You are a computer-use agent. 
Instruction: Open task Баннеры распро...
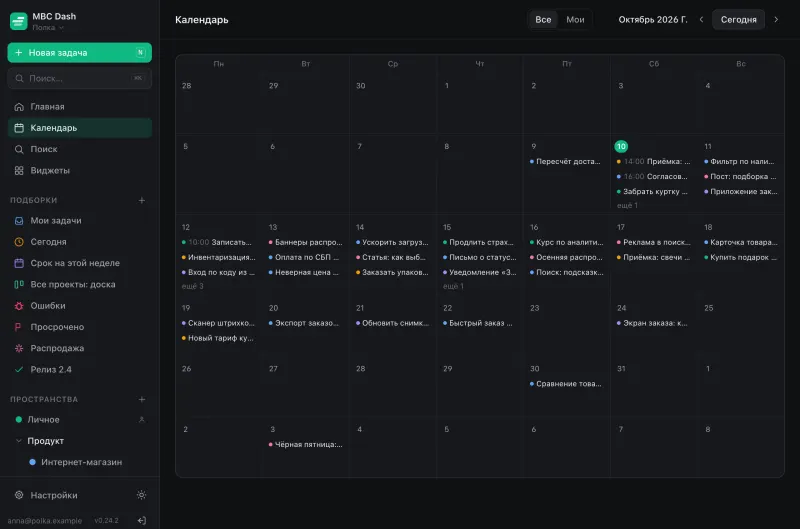306,242
